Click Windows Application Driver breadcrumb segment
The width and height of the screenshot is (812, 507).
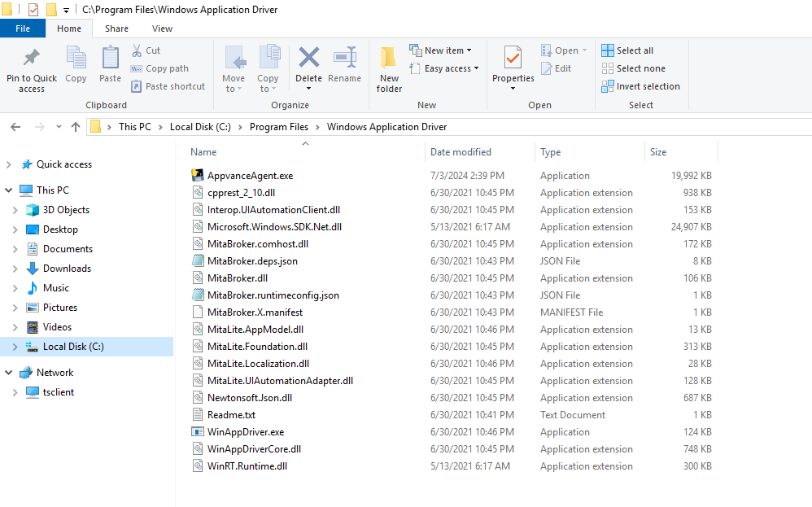386,127
